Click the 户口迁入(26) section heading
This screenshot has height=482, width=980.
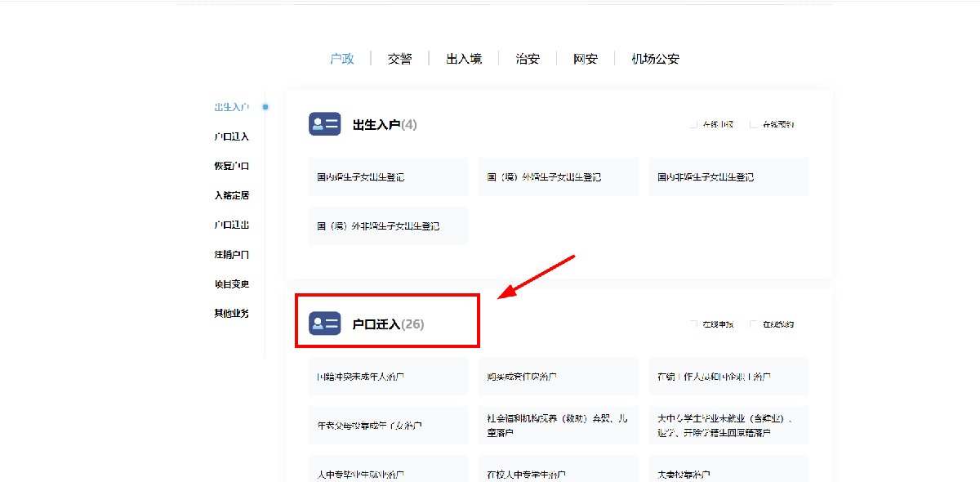pyautogui.click(x=388, y=324)
